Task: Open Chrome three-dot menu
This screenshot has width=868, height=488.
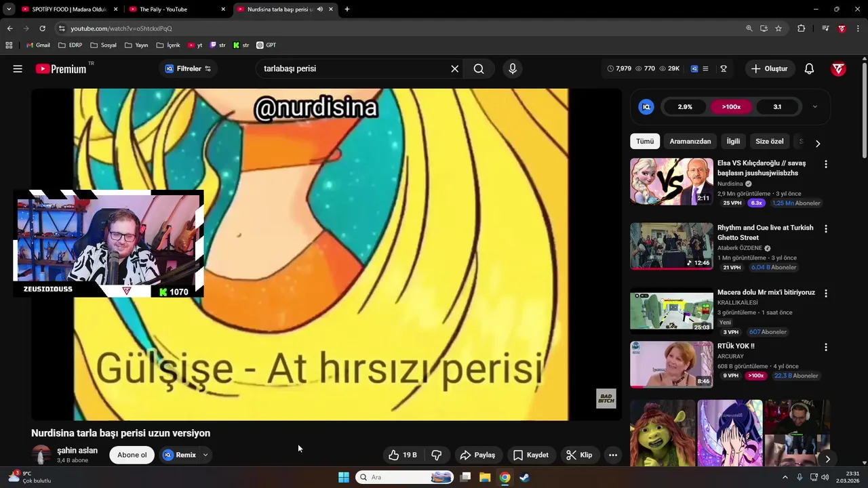Action: click(x=859, y=28)
